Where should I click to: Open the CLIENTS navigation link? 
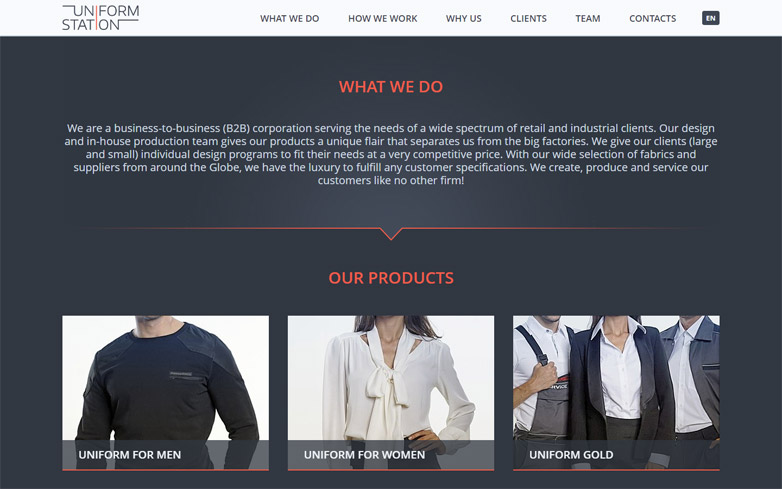[x=528, y=18]
